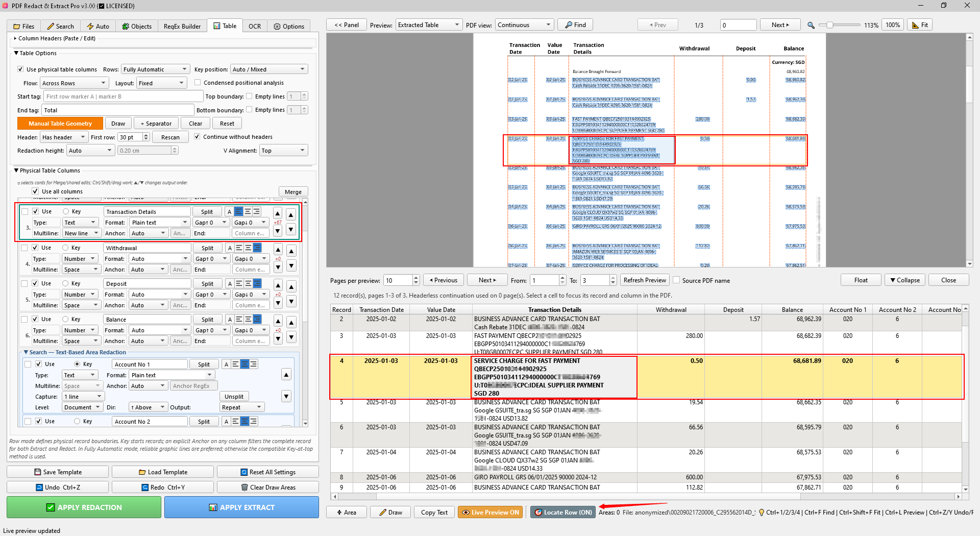Click the End tag input field
980x536 pixels.
pos(118,110)
